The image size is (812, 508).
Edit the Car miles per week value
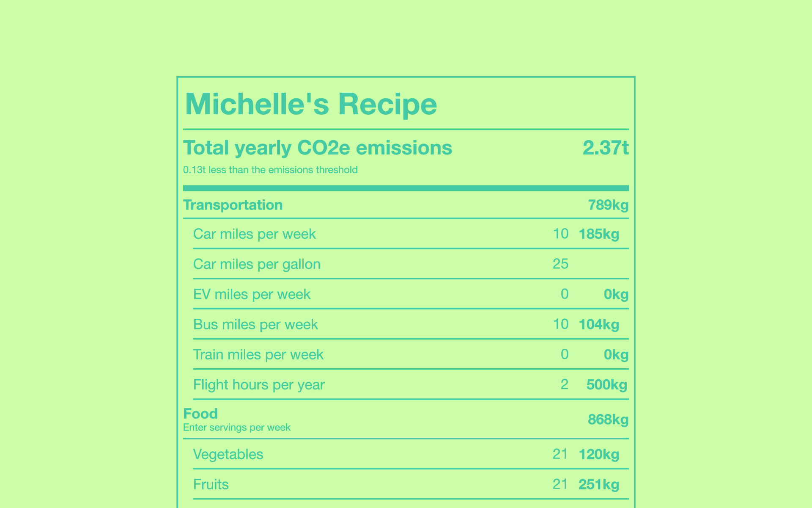point(561,234)
